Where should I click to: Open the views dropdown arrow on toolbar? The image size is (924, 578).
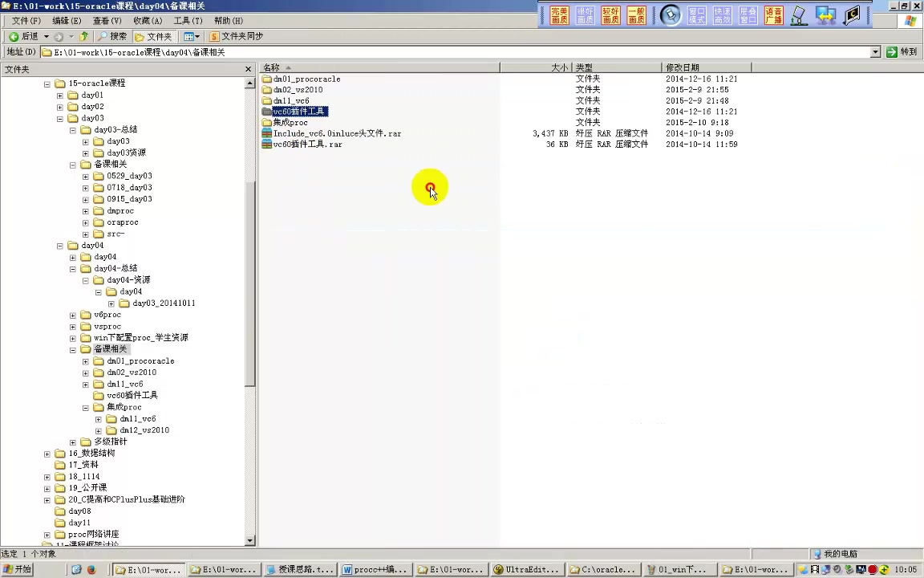click(197, 36)
